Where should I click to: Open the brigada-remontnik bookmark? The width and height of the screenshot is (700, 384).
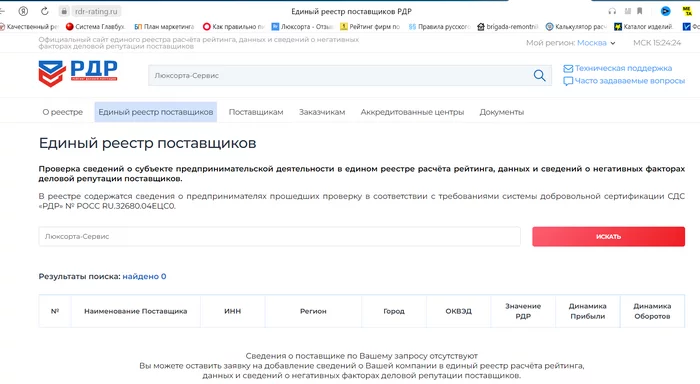(508, 27)
